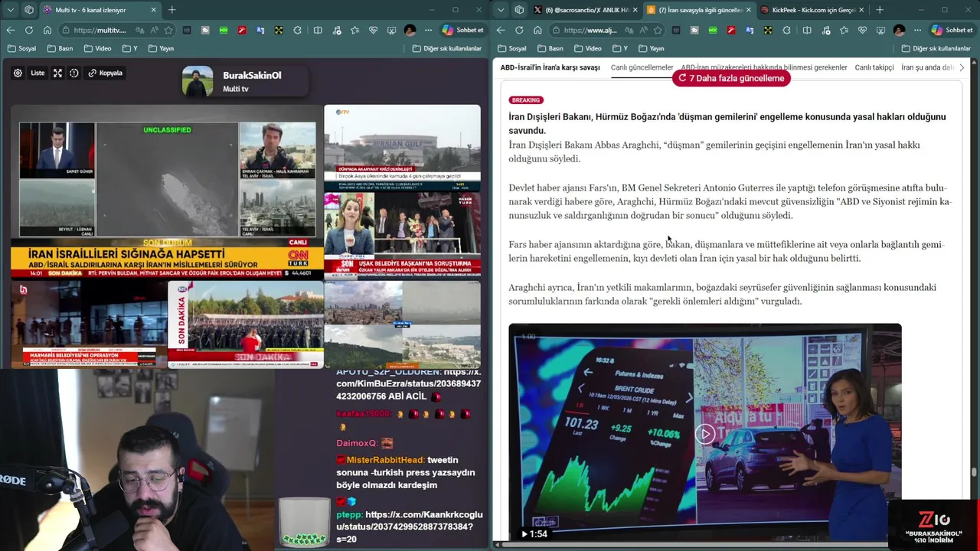
Task: Go back in the left browser window
Action: pos(11,30)
